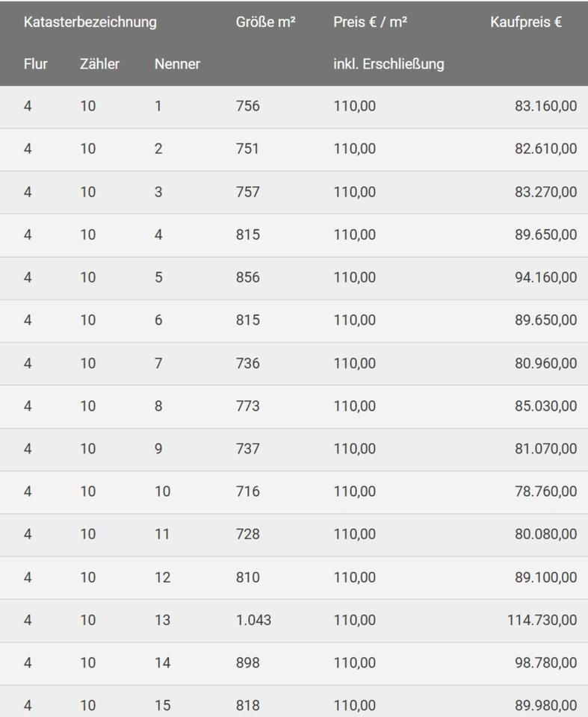Select the size value 1.043
The height and width of the screenshot is (717, 588).
(x=253, y=620)
